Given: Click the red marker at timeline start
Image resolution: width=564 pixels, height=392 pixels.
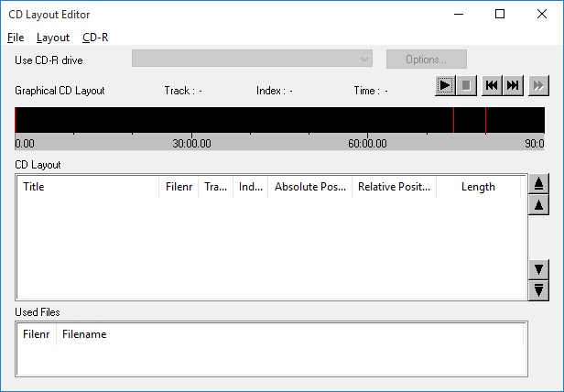Looking at the screenshot, I should (16, 120).
